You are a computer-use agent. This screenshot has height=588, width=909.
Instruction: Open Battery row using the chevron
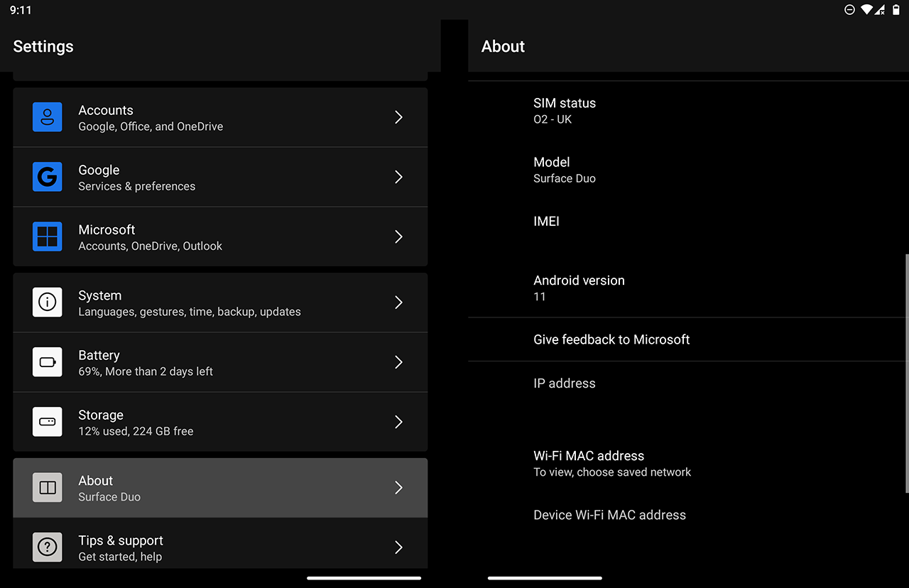tap(398, 362)
